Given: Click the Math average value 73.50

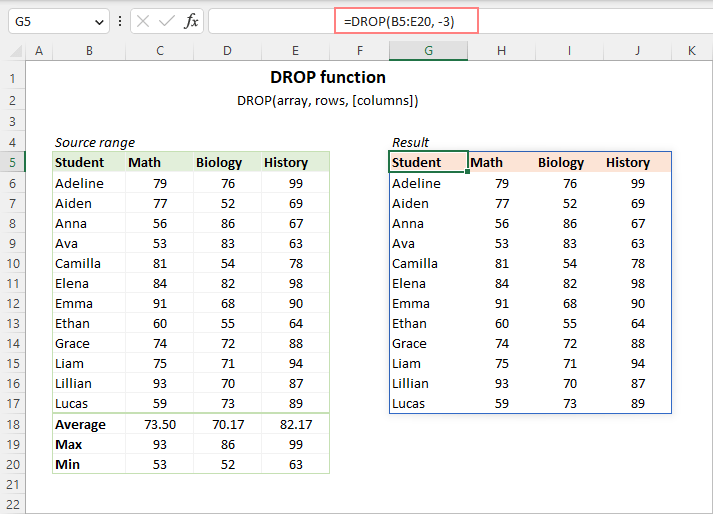Looking at the screenshot, I should (x=160, y=424).
